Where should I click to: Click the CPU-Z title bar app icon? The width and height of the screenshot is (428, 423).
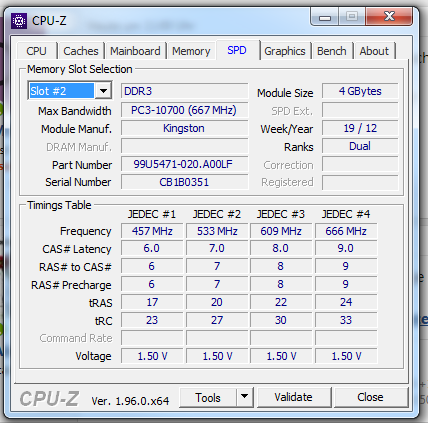(19, 21)
